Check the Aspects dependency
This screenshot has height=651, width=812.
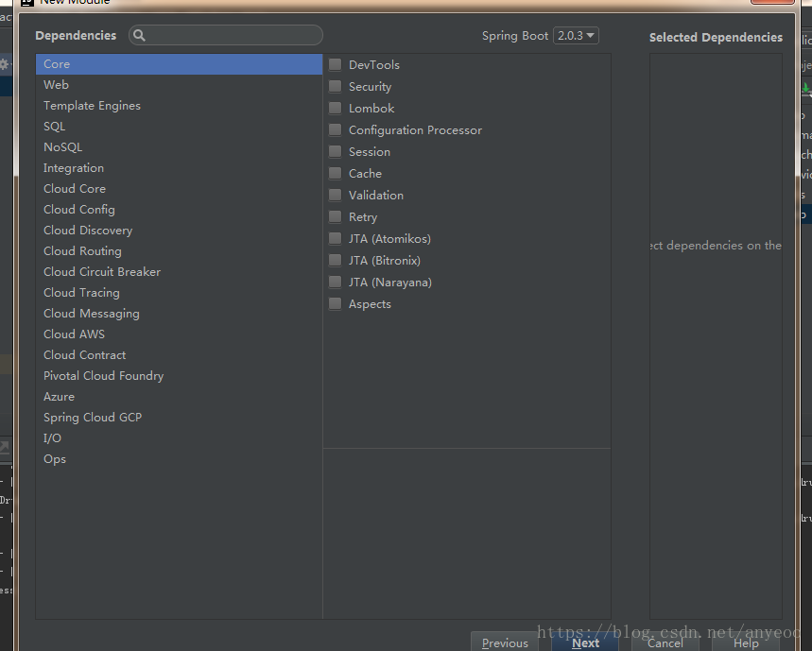pos(335,303)
